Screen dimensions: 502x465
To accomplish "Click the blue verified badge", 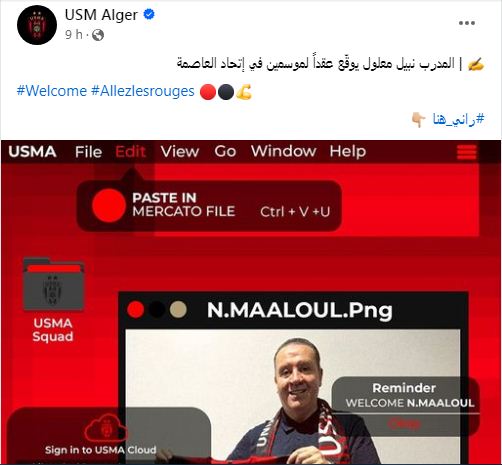I will 149,14.
